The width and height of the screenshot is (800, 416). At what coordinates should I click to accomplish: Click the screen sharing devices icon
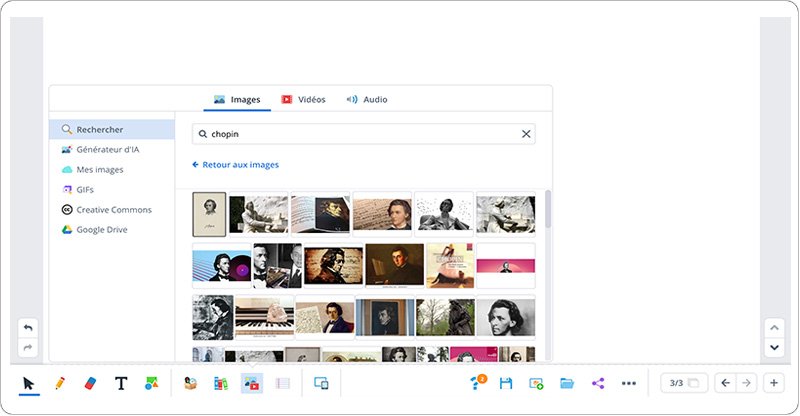click(321, 383)
